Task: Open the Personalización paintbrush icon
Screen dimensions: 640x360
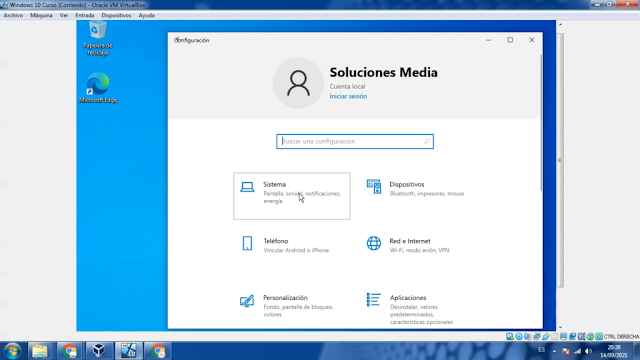Action: [247, 301]
